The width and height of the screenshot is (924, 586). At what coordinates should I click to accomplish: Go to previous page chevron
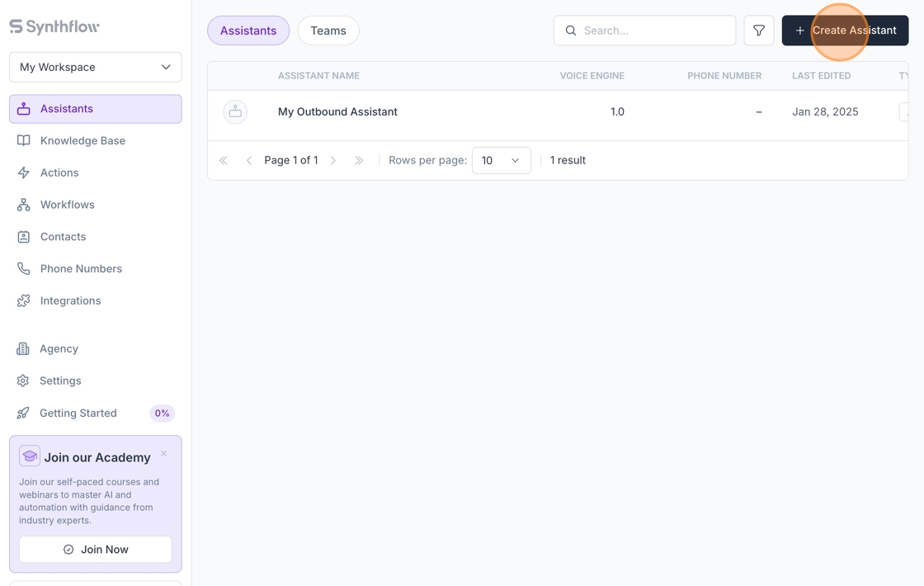pyautogui.click(x=248, y=160)
